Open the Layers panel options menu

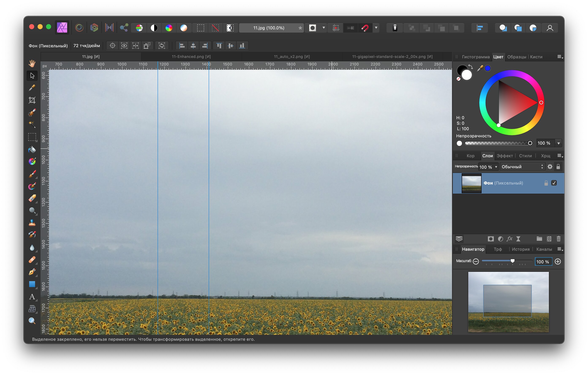point(560,156)
